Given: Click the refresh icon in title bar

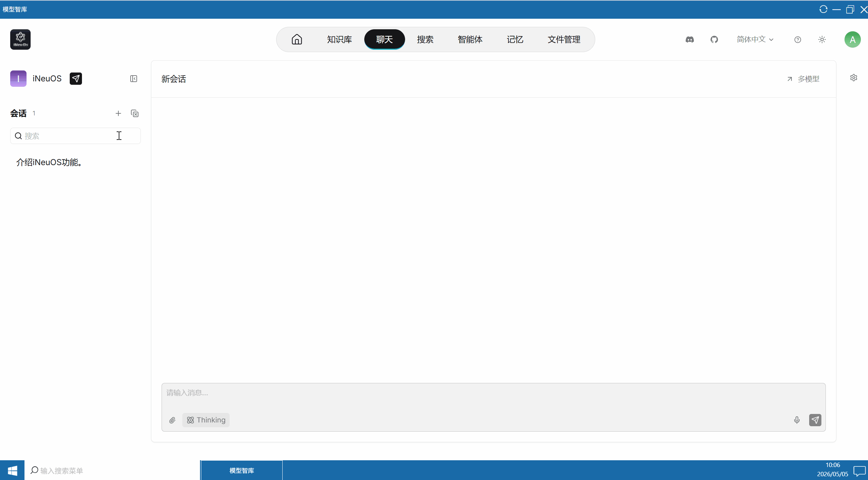Looking at the screenshot, I should pos(823,9).
